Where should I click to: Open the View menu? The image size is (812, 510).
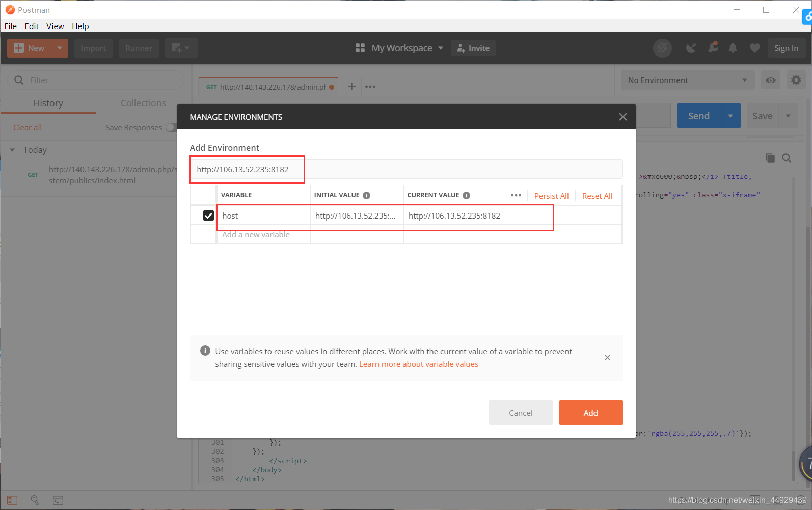pos(55,26)
